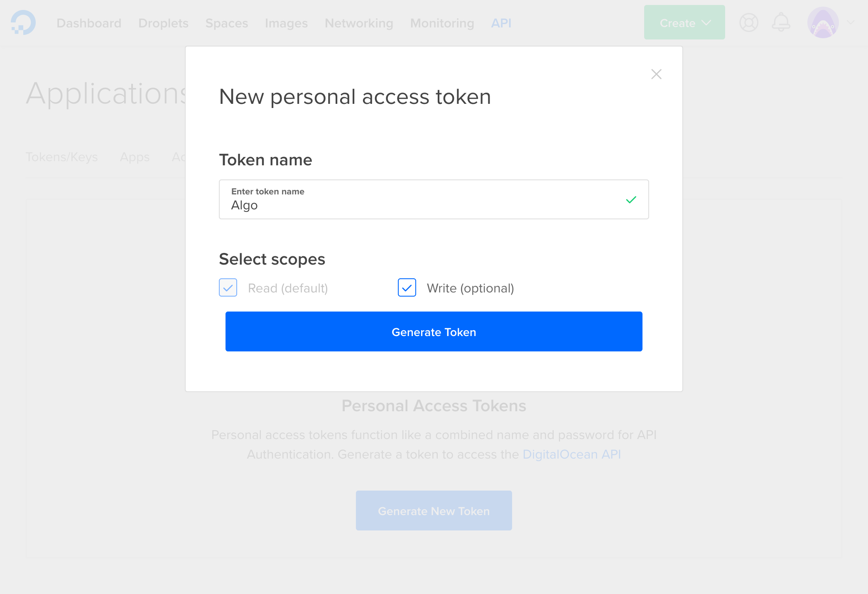The width and height of the screenshot is (868, 594).
Task: Click the support/help icon
Action: click(749, 23)
